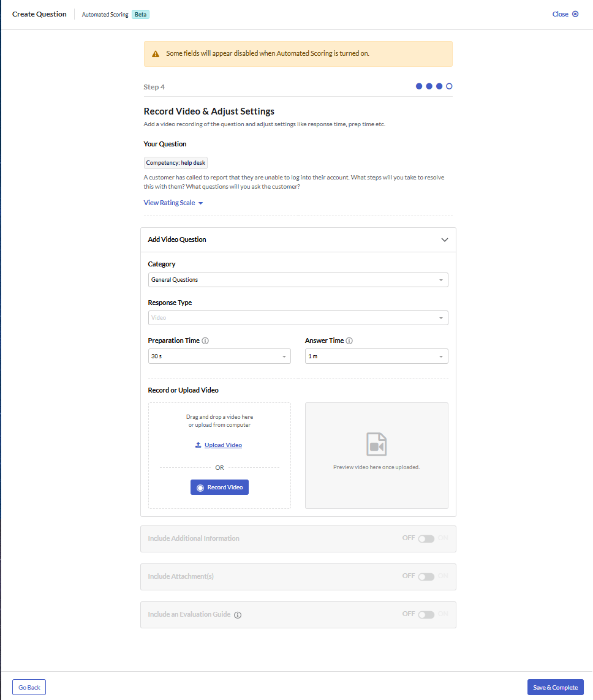Click the Your Question label

[x=165, y=144]
